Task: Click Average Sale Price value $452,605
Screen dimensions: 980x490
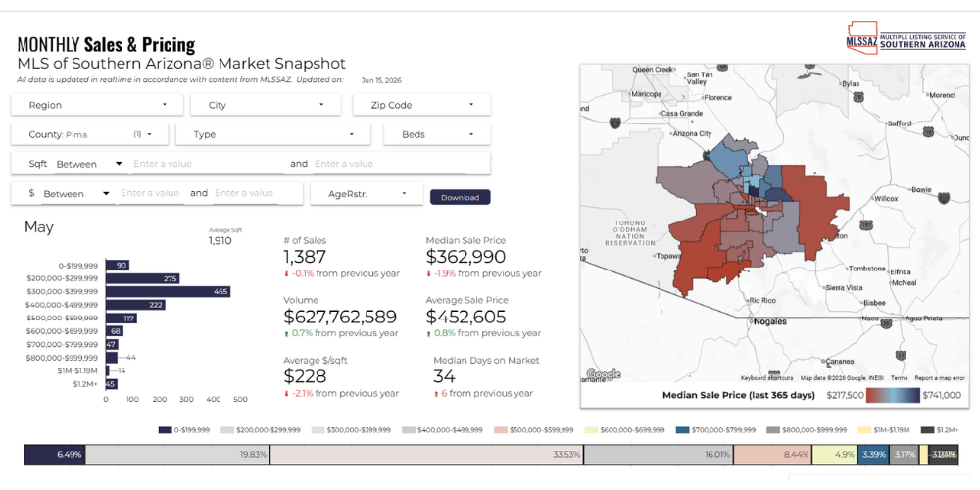Action: pyautogui.click(x=465, y=317)
